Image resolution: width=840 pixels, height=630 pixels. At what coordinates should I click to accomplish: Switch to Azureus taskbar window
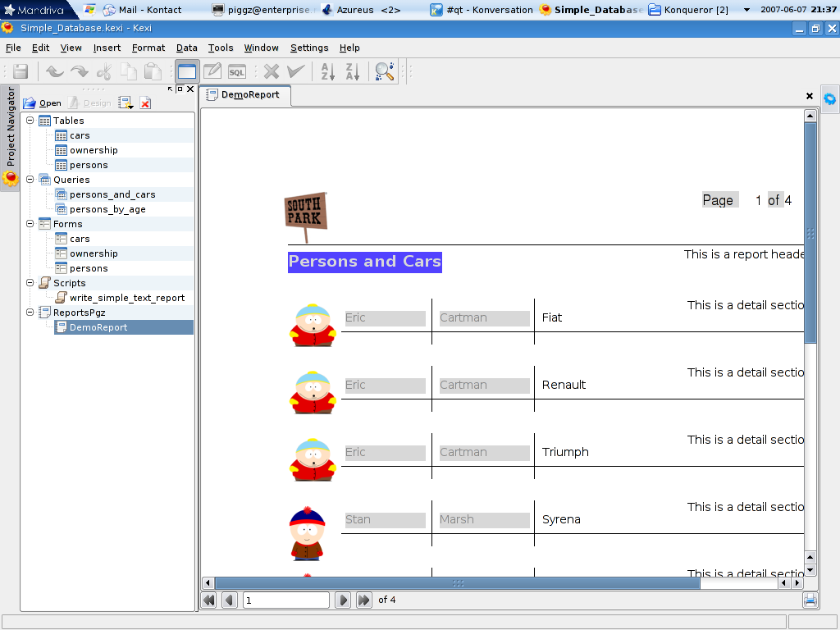(x=361, y=10)
